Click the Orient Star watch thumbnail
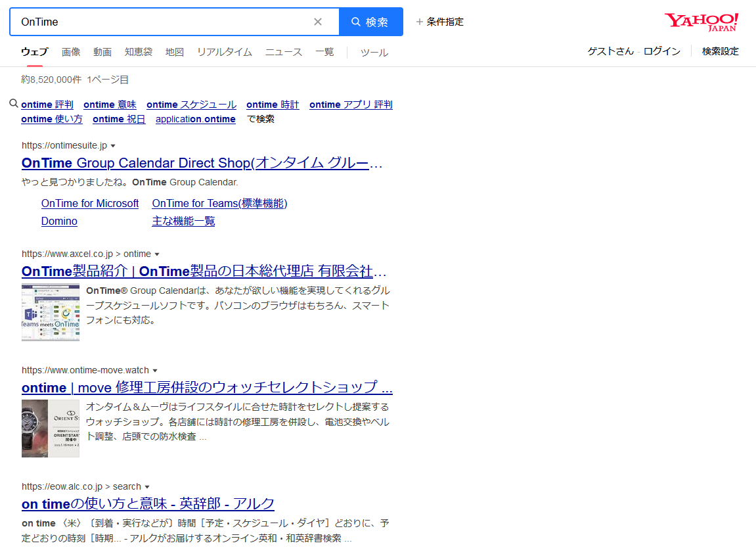This screenshot has height=558, width=756. (x=51, y=429)
